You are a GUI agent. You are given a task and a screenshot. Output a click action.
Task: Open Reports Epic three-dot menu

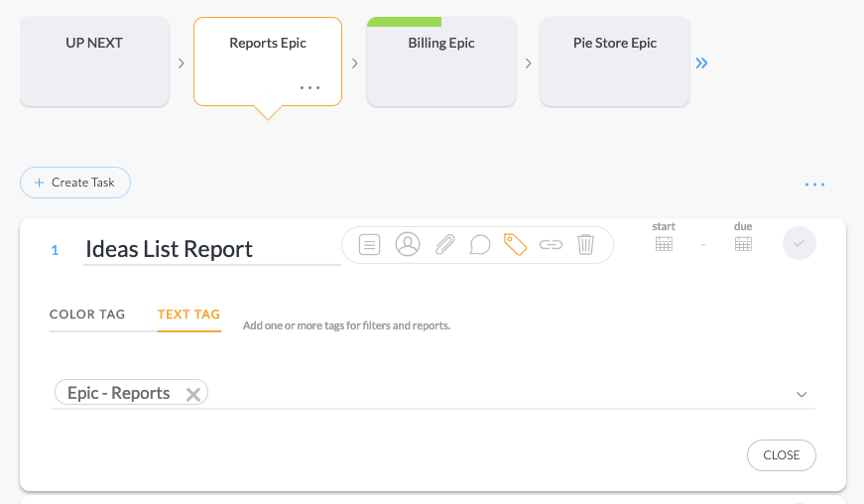(309, 87)
